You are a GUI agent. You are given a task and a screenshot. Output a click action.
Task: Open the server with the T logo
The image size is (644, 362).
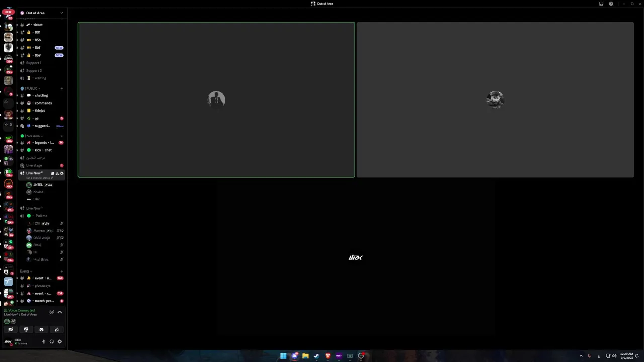coord(8,282)
